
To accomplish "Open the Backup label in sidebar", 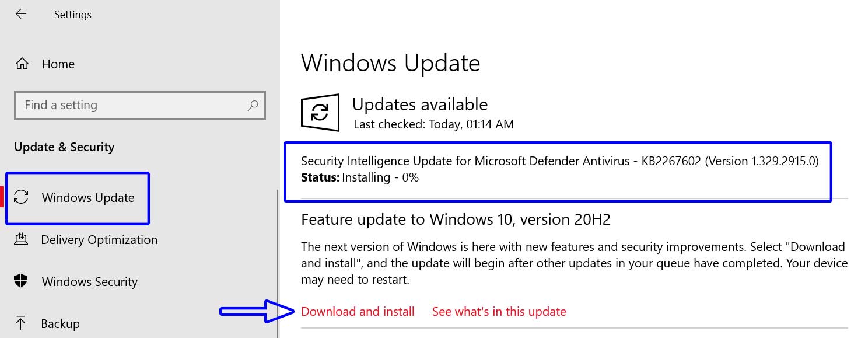I will pyautogui.click(x=60, y=324).
